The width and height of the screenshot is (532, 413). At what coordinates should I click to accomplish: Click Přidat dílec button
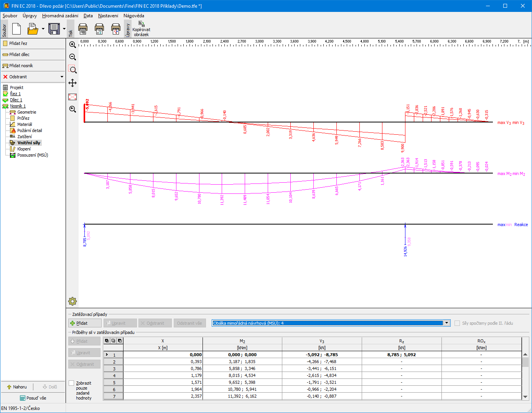click(33, 55)
